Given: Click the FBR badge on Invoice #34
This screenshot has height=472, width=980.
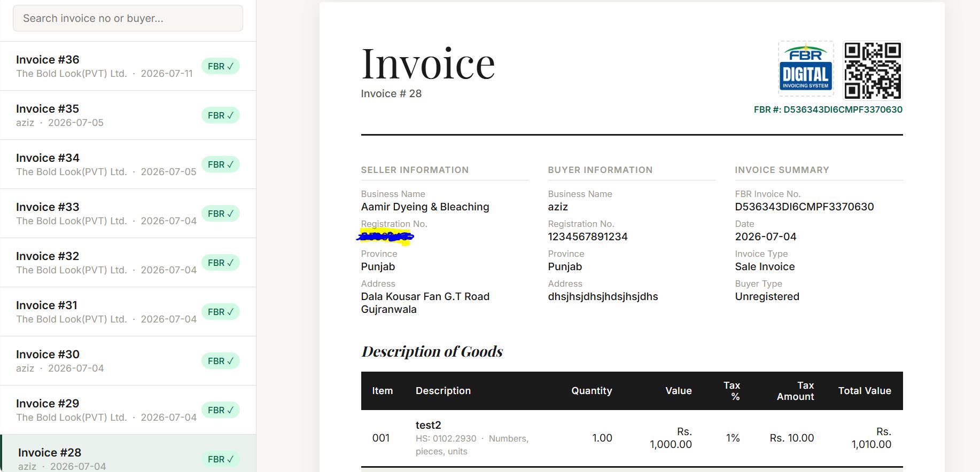Looking at the screenshot, I should (220, 164).
